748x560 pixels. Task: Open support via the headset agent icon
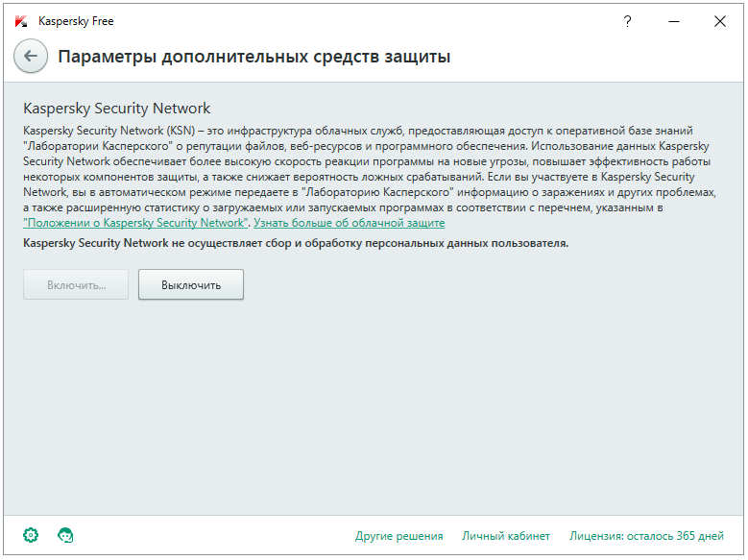tap(66, 535)
